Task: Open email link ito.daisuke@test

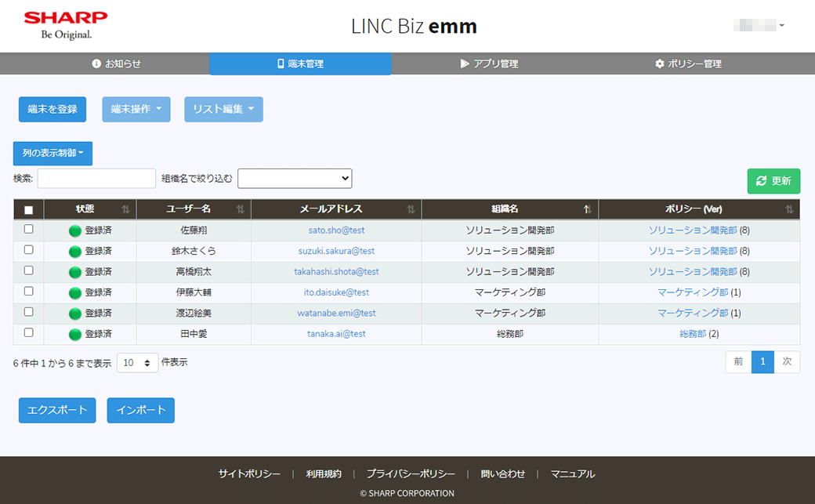Action: 336,293
